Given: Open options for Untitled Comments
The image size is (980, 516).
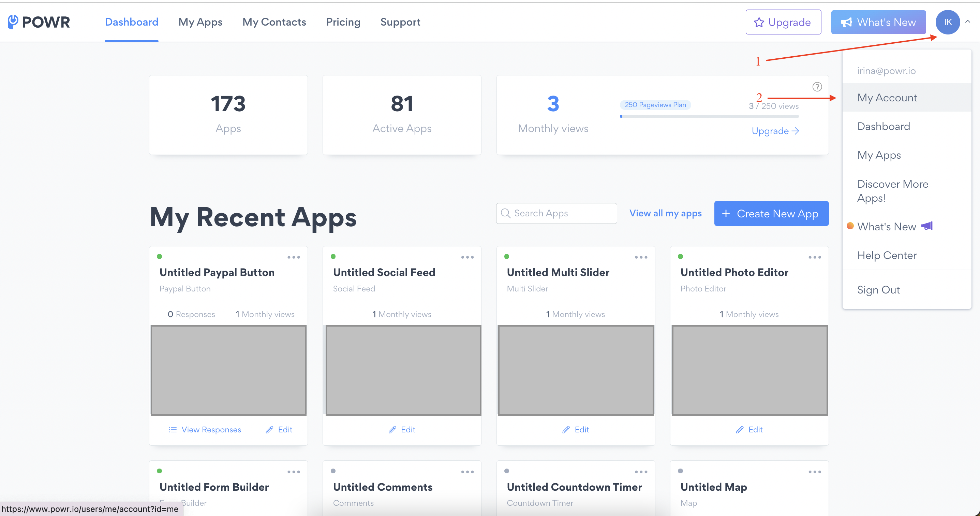Looking at the screenshot, I should (467, 472).
